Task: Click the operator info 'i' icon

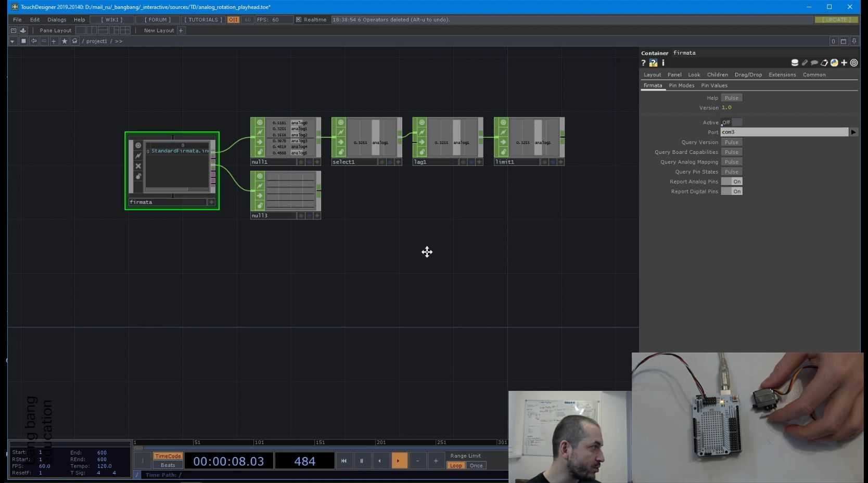Action: [663, 63]
